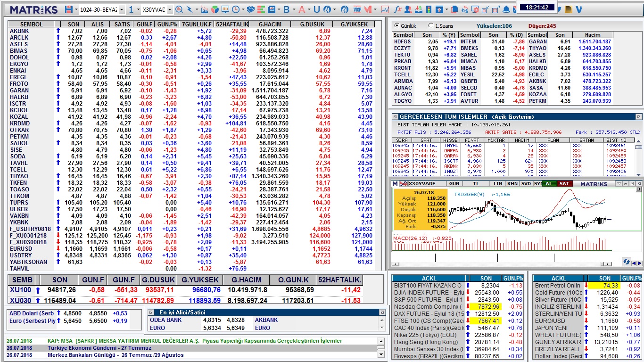Click the SVD tab on the chart

click(x=526, y=184)
